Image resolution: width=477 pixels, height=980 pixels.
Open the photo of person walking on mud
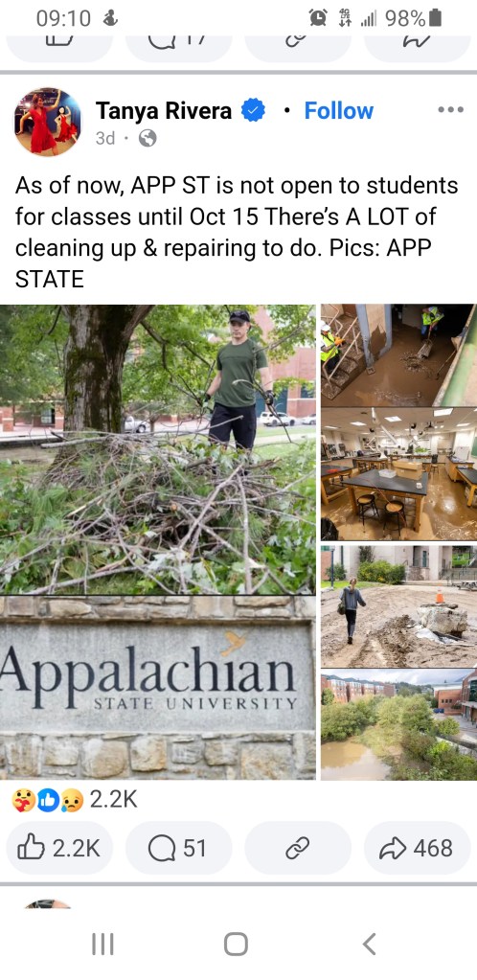pos(398,605)
